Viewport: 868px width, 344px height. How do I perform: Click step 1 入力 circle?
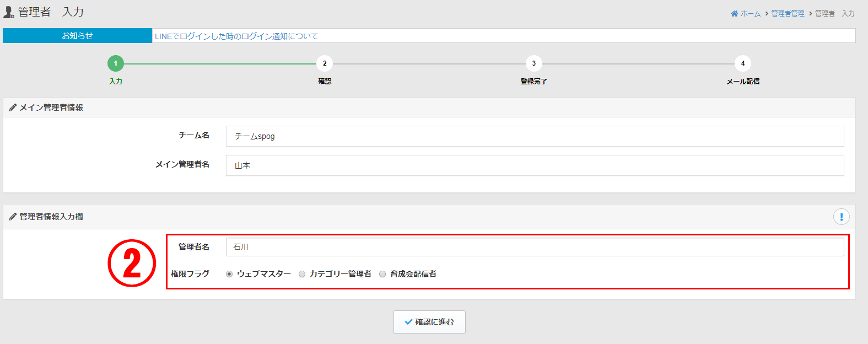point(116,63)
